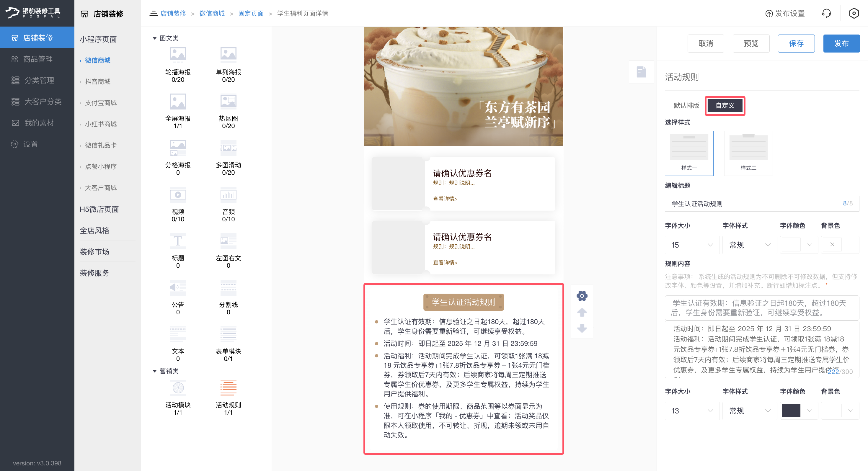Image resolution: width=868 pixels, height=471 pixels.
Task: Open the font size 15 dropdown
Action: point(692,245)
